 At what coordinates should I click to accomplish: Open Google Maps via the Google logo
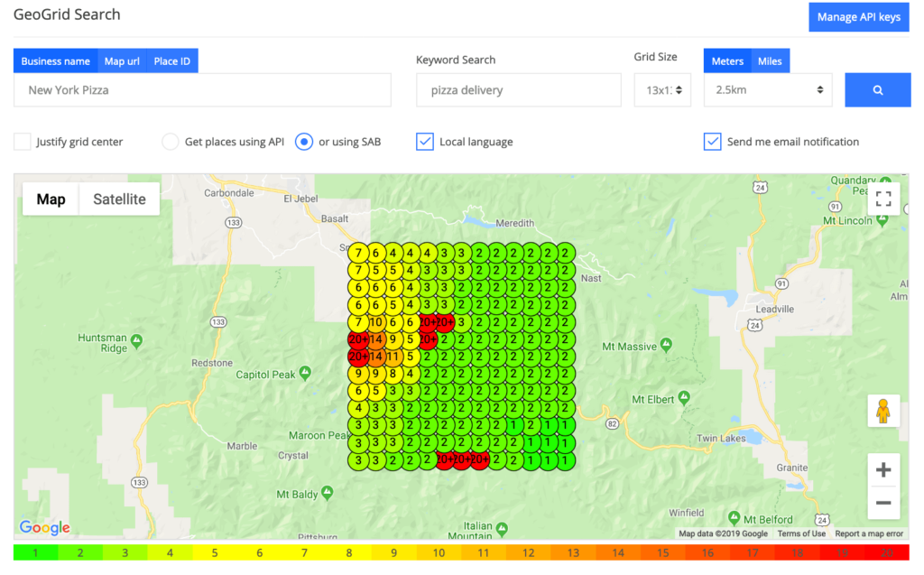43,527
